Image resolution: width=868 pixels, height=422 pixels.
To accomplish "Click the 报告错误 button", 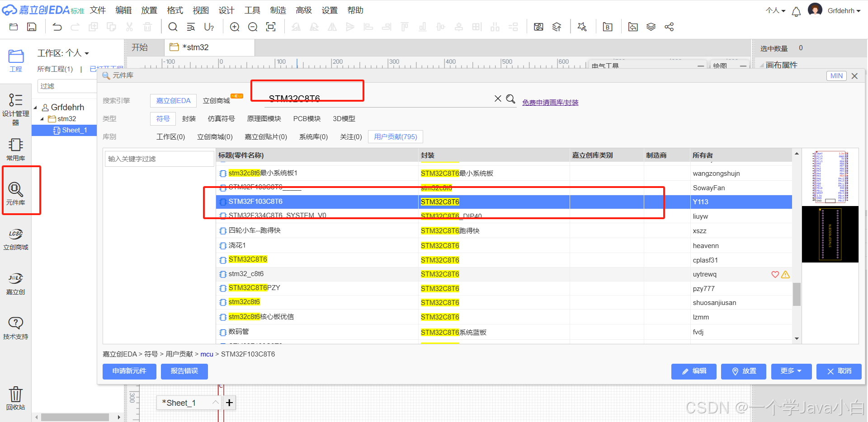I will pos(184,371).
